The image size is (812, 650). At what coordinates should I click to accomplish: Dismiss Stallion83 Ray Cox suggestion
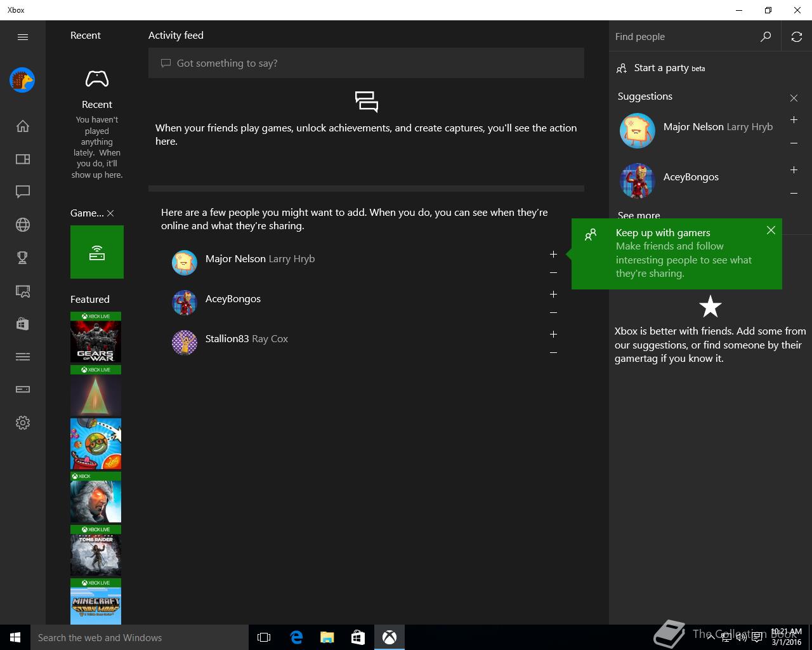553,353
